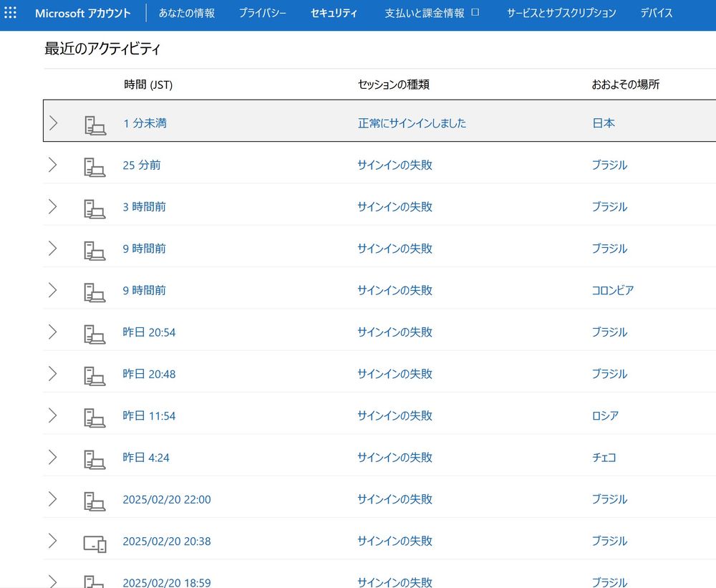The image size is (716, 588).
Task: Click the 2025/02/20 20:38 timestamp
Action: (167, 541)
